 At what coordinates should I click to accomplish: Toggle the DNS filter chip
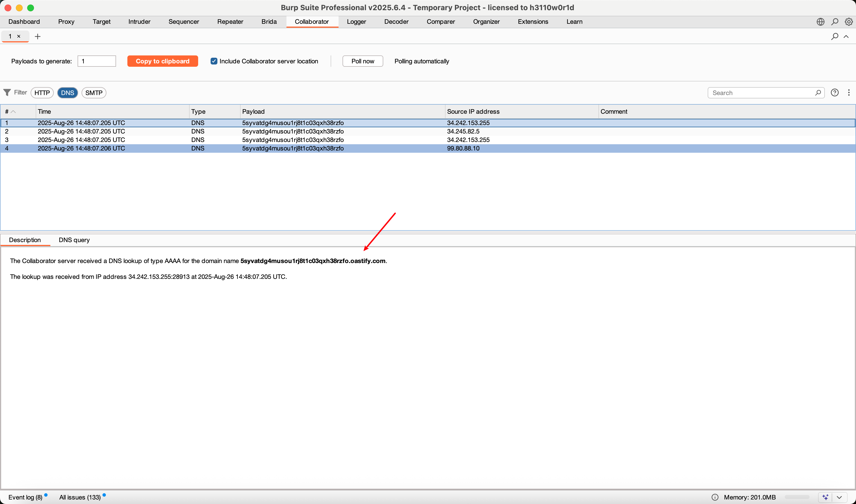[67, 93]
